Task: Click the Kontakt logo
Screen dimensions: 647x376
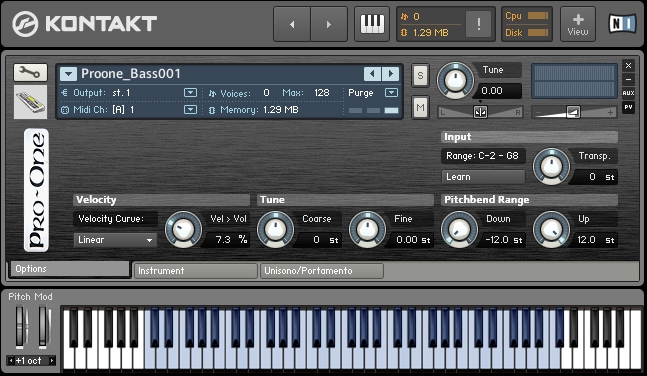Action: tap(84, 24)
